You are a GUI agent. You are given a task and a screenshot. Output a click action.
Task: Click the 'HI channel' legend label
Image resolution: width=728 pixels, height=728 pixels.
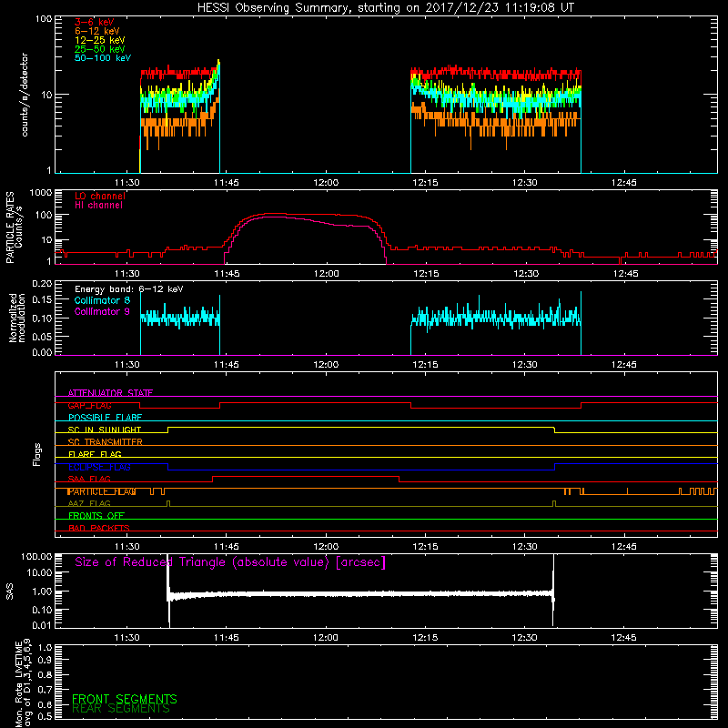(98, 206)
